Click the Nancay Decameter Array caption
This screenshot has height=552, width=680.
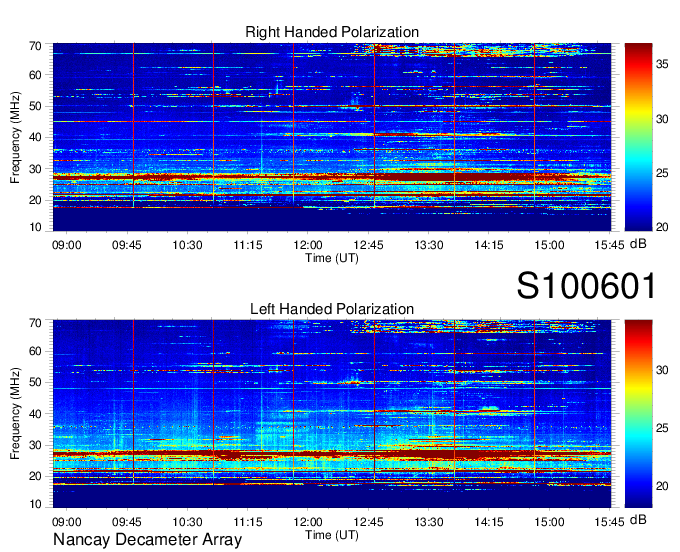(x=147, y=540)
